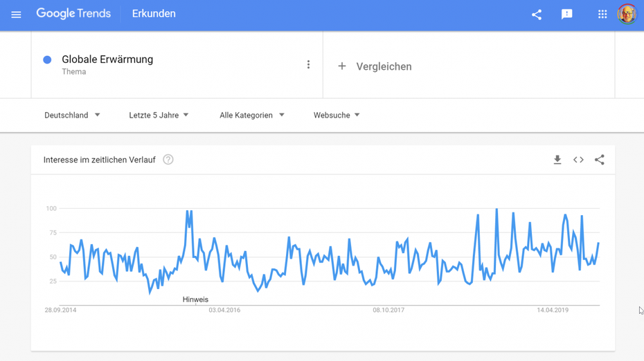Open the send feedback icon
Image resolution: width=644 pixels, height=361 pixels.
click(x=566, y=15)
